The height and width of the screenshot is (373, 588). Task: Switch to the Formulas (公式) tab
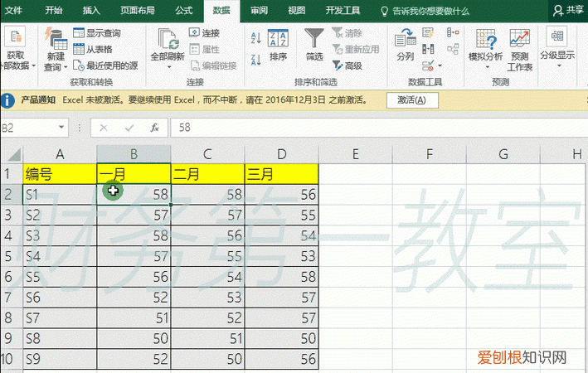[x=184, y=11]
